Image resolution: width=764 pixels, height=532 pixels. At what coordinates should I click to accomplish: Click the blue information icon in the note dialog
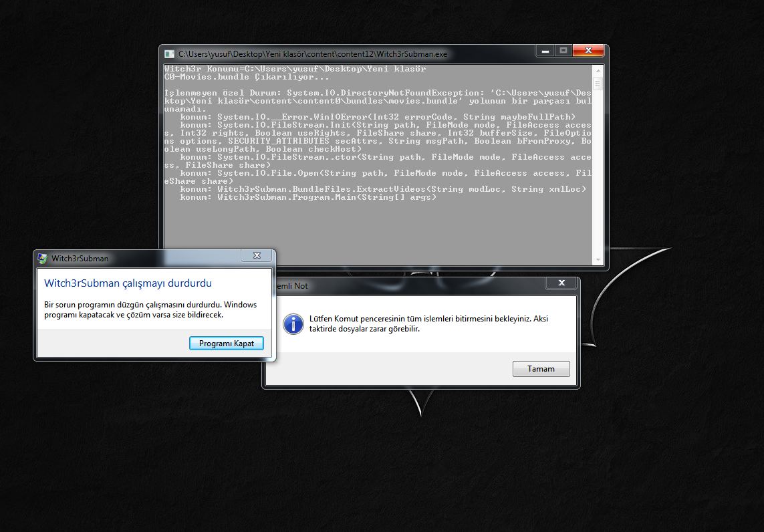click(x=293, y=323)
